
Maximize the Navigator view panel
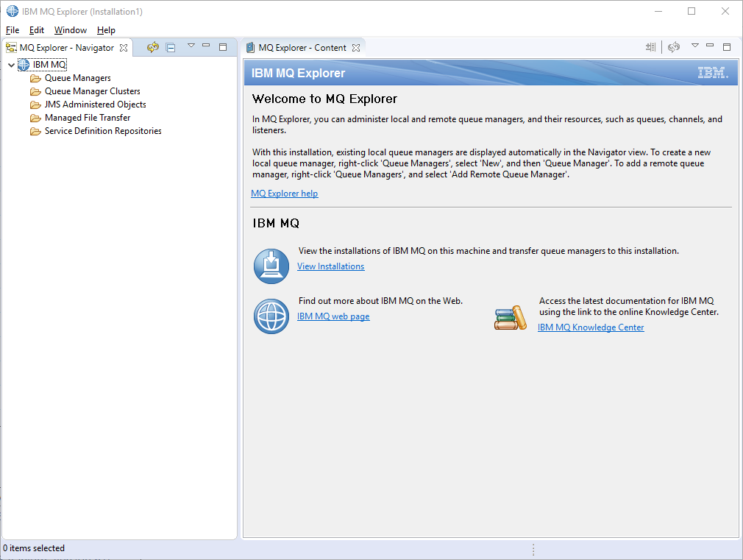pos(223,47)
